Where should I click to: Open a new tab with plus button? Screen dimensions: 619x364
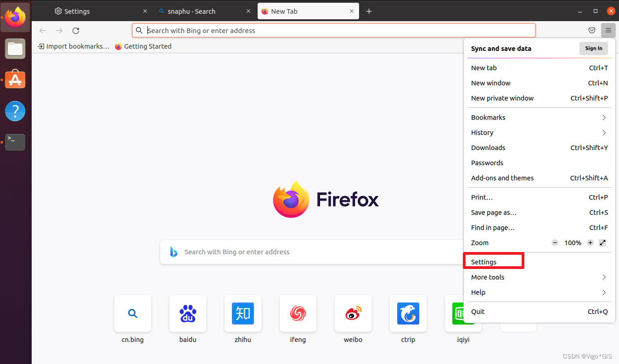(x=369, y=11)
